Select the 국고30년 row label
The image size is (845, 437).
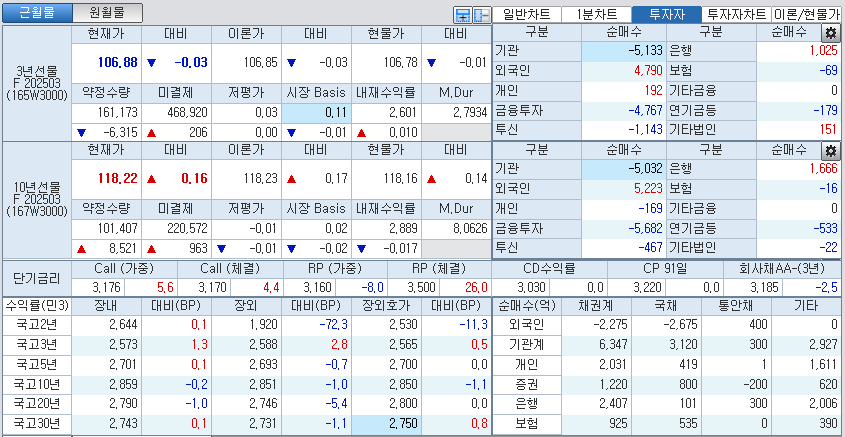[x=37, y=424]
